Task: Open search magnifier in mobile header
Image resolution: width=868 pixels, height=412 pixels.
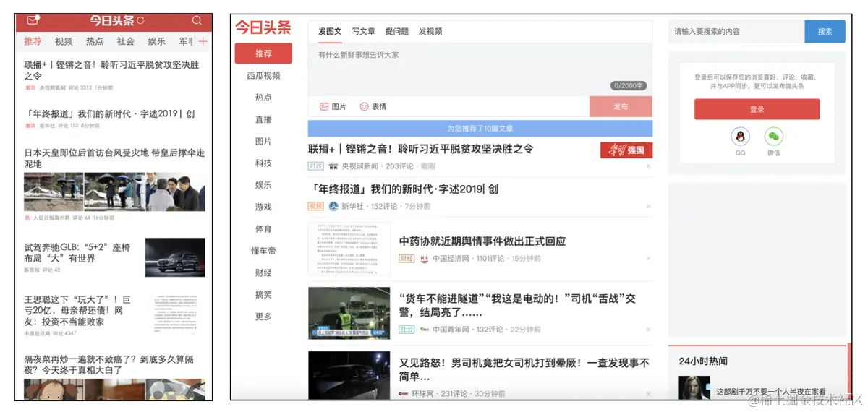Action: coord(197,20)
